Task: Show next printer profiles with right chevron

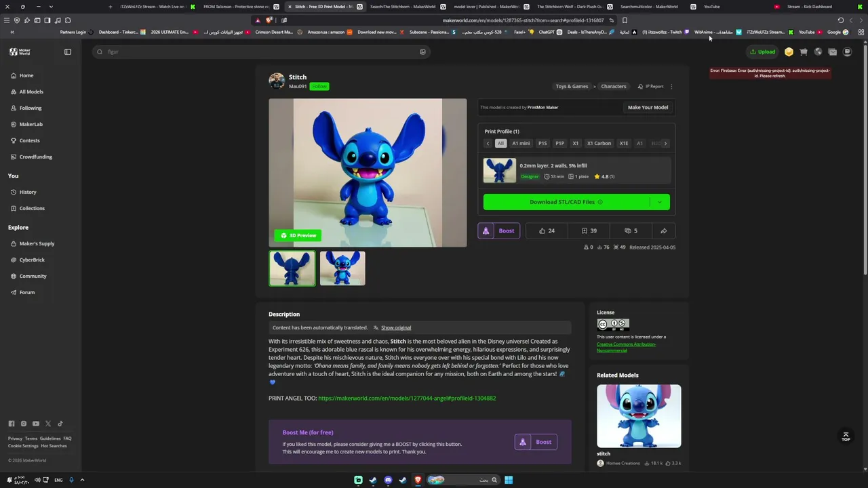Action: click(x=665, y=144)
